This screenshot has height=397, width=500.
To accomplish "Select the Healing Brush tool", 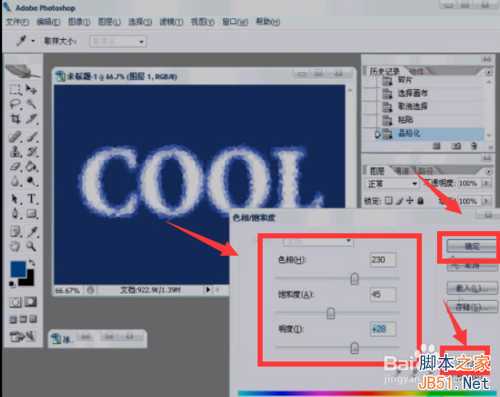I will click(x=15, y=137).
